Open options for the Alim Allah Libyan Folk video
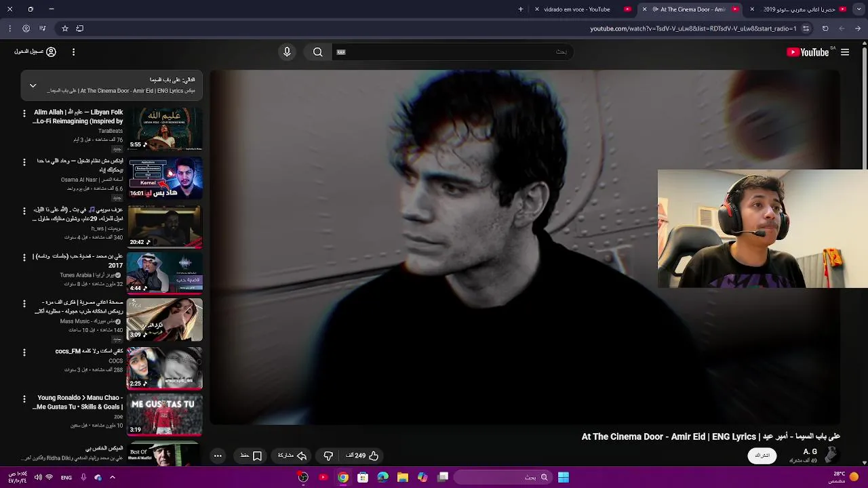868x488 pixels. (24, 113)
